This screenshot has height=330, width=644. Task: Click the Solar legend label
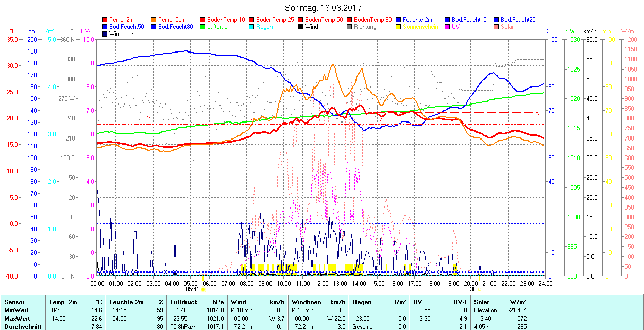pos(507,27)
